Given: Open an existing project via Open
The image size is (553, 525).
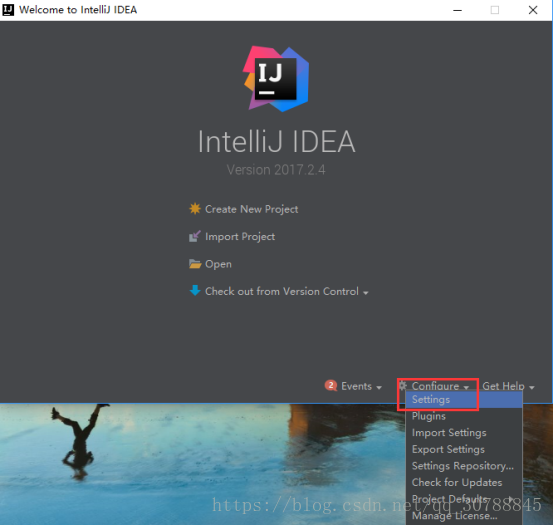Looking at the screenshot, I should tap(218, 264).
